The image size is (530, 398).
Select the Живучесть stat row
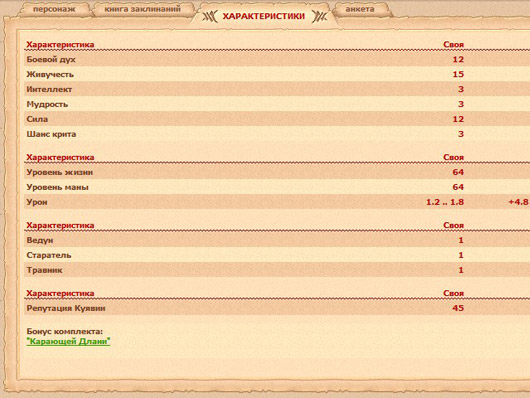tap(277, 74)
